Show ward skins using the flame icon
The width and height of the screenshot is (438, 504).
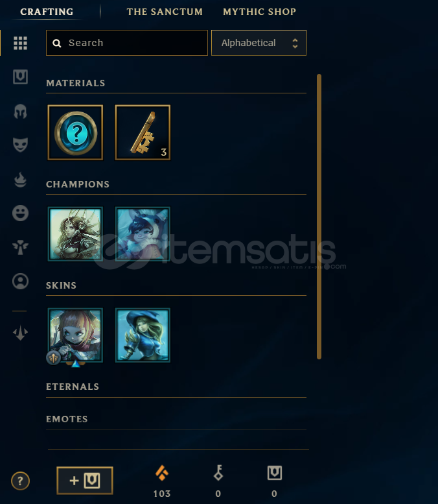click(20, 180)
